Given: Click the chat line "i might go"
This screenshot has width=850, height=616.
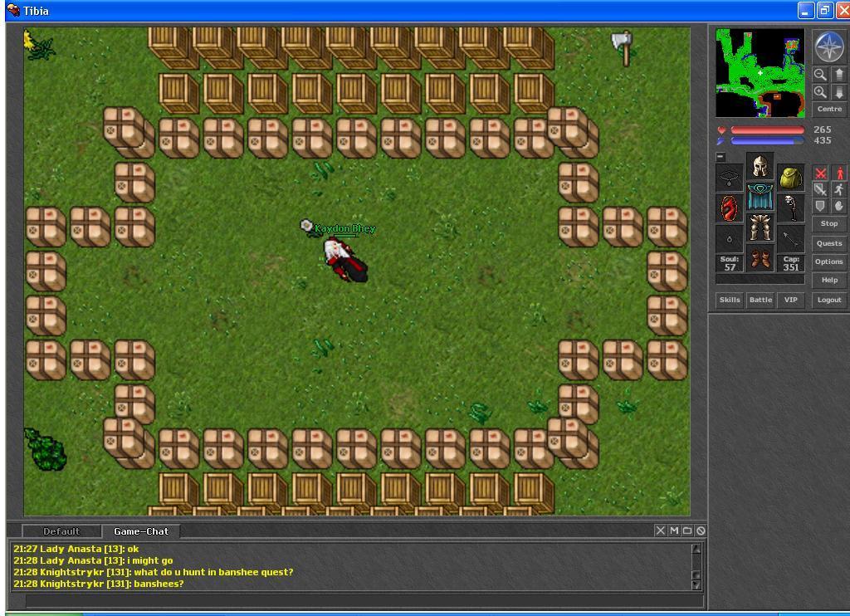Looking at the screenshot, I should (x=149, y=560).
